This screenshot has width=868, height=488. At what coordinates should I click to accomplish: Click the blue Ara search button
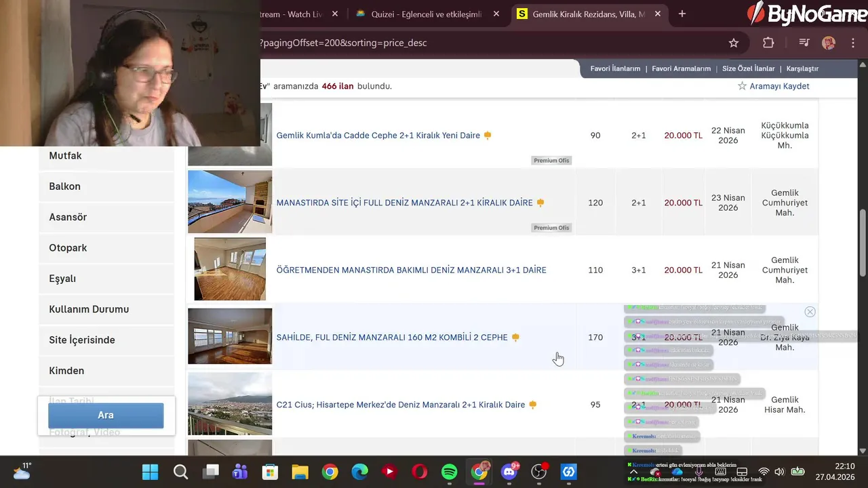point(106,415)
